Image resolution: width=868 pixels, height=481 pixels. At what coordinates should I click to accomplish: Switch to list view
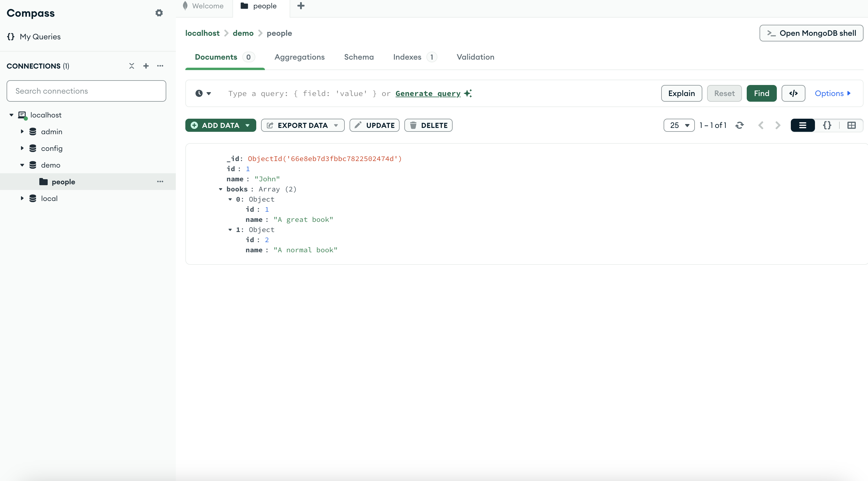tap(803, 126)
